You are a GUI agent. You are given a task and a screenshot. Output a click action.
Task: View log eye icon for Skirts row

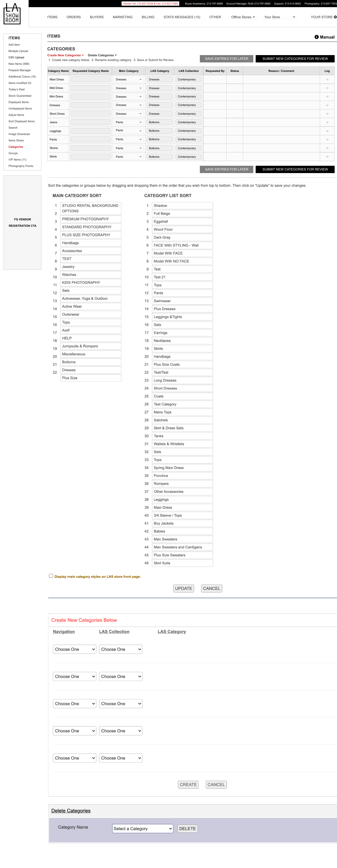(x=327, y=157)
